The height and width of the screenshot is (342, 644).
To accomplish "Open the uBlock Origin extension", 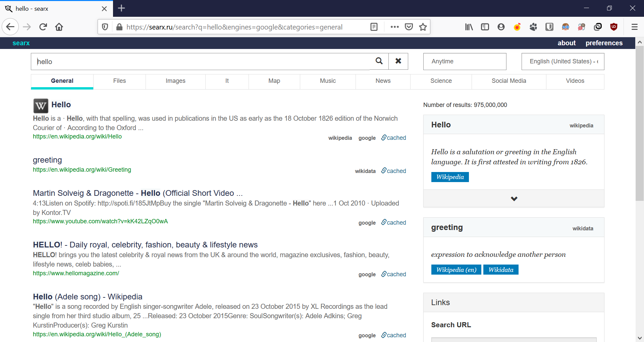I will click(x=614, y=27).
